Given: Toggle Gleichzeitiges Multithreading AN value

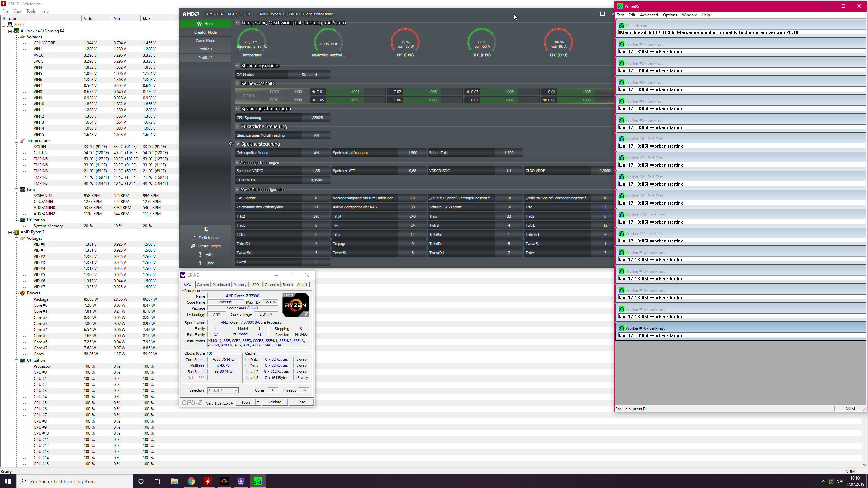Looking at the screenshot, I should 316,135.
